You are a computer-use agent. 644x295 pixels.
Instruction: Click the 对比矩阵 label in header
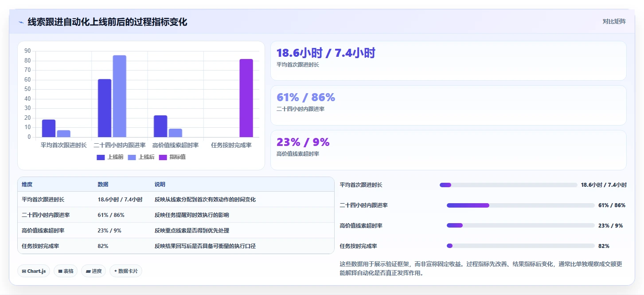[614, 21]
